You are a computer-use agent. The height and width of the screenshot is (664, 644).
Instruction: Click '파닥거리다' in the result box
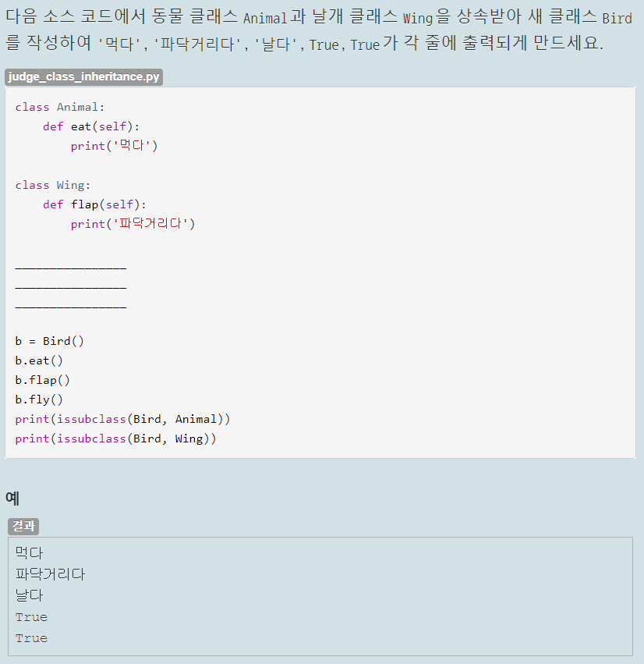pyautogui.click(x=51, y=574)
